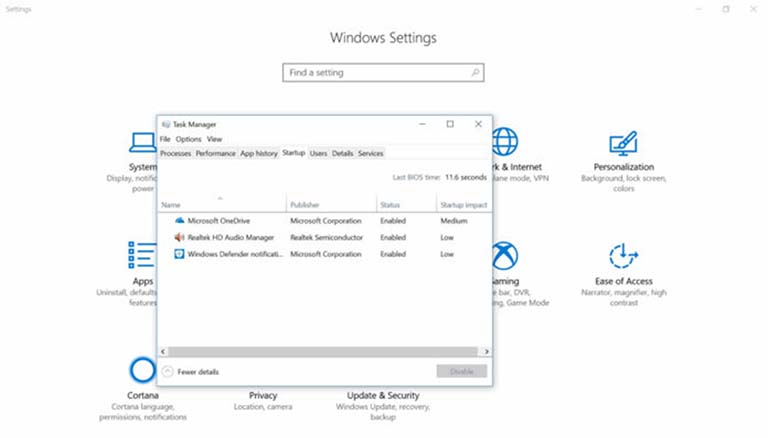
Task: Click scrollbar left arrow in Task Manager
Action: click(163, 351)
